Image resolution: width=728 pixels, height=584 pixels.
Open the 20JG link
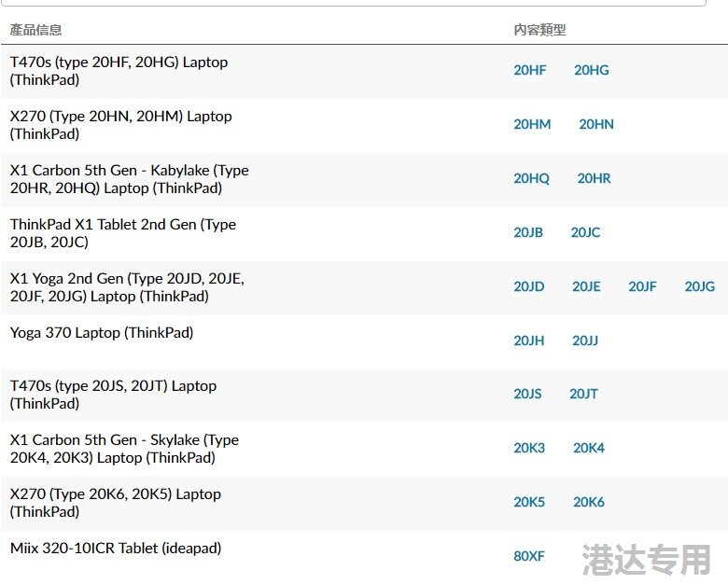pyautogui.click(x=699, y=286)
